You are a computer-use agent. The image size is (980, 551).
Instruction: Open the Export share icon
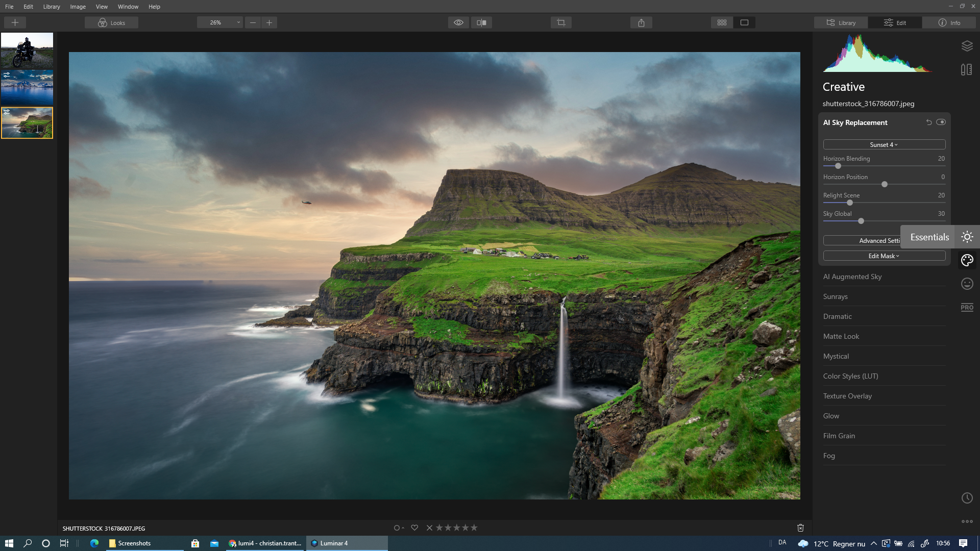[x=642, y=22]
